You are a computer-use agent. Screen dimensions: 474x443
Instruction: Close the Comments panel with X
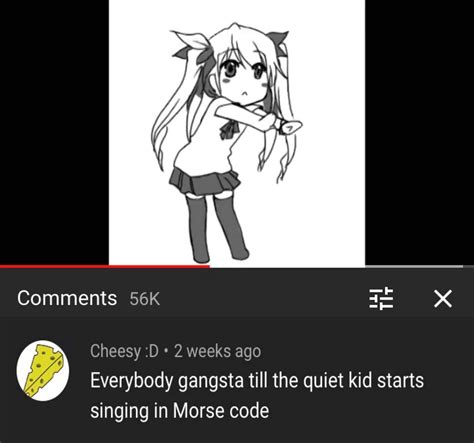coord(443,298)
